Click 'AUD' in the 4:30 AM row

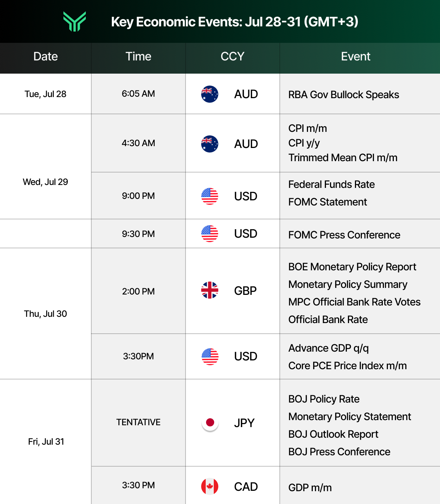[x=246, y=144]
